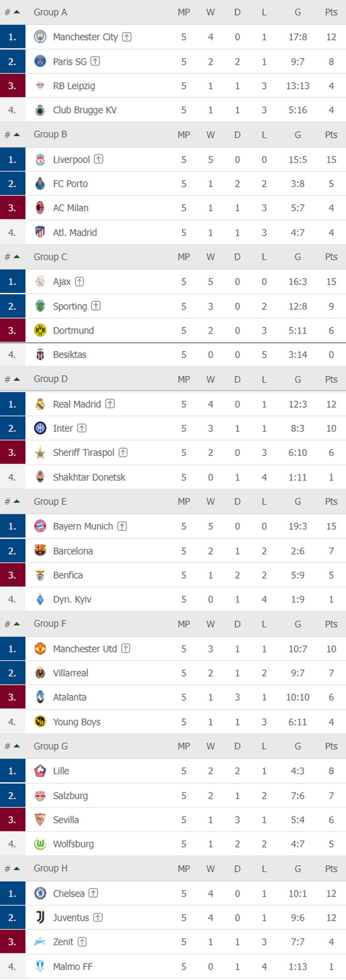The width and height of the screenshot is (346, 980).
Task: Click the promotion arrow icon beside Paris SG
Action: point(95,61)
